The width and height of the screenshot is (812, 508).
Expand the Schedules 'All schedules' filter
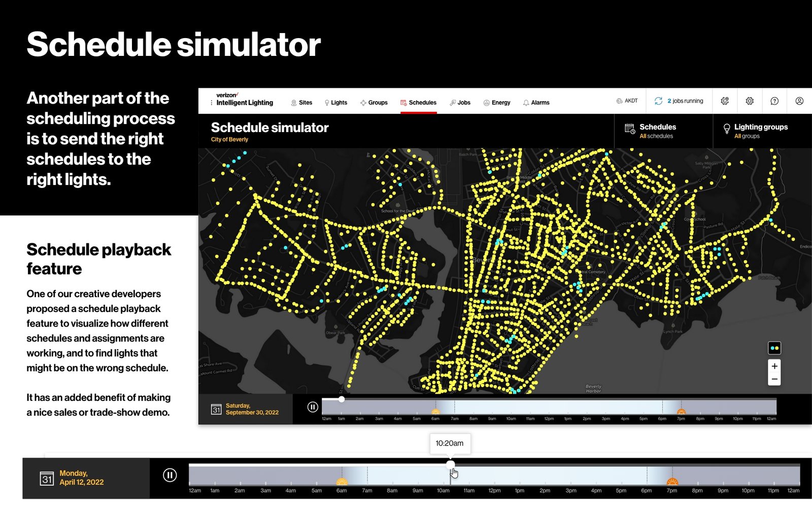tap(663, 131)
